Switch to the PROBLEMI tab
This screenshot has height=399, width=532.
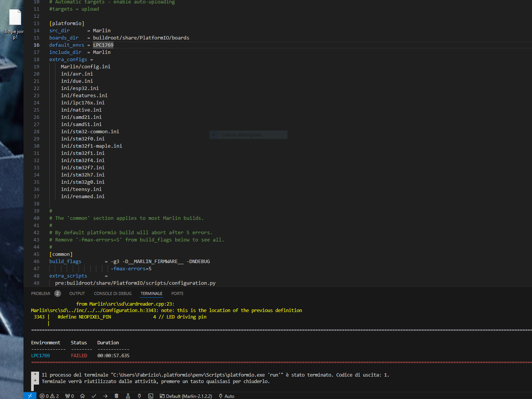tap(41, 293)
